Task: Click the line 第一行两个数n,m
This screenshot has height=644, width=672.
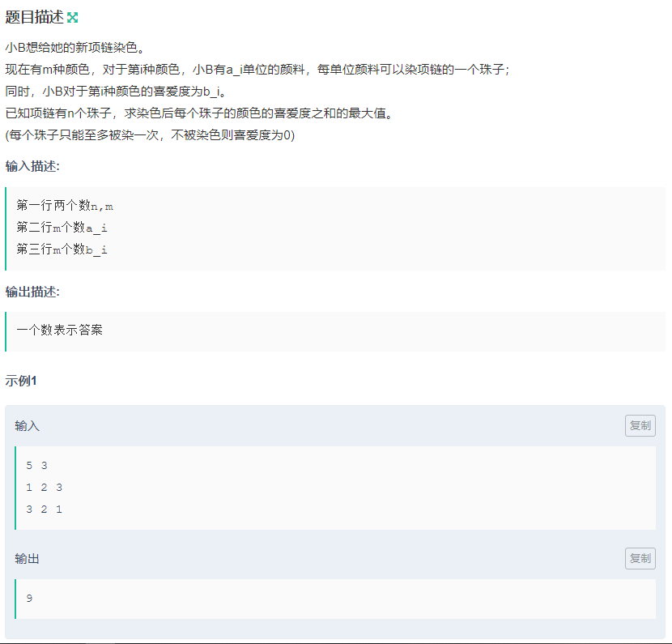Action: point(65,206)
